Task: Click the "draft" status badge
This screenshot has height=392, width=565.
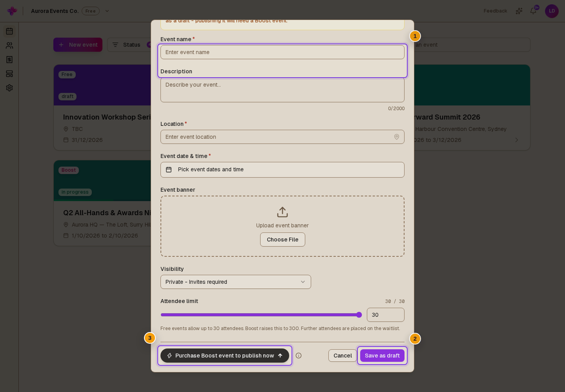Action: click(67, 96)
